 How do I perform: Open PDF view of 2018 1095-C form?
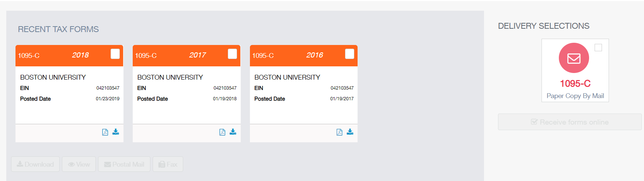coord(105,132)
